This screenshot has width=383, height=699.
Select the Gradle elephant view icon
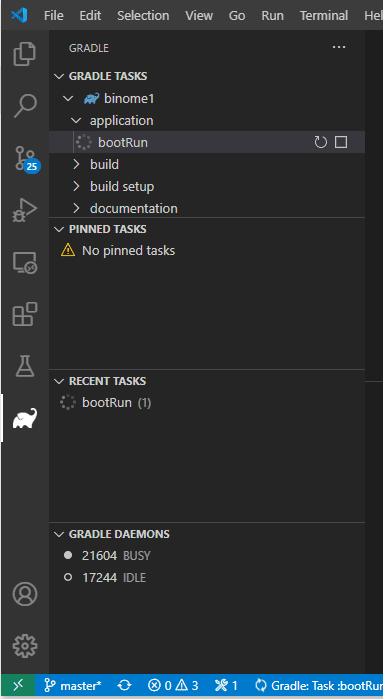(25, 418)
